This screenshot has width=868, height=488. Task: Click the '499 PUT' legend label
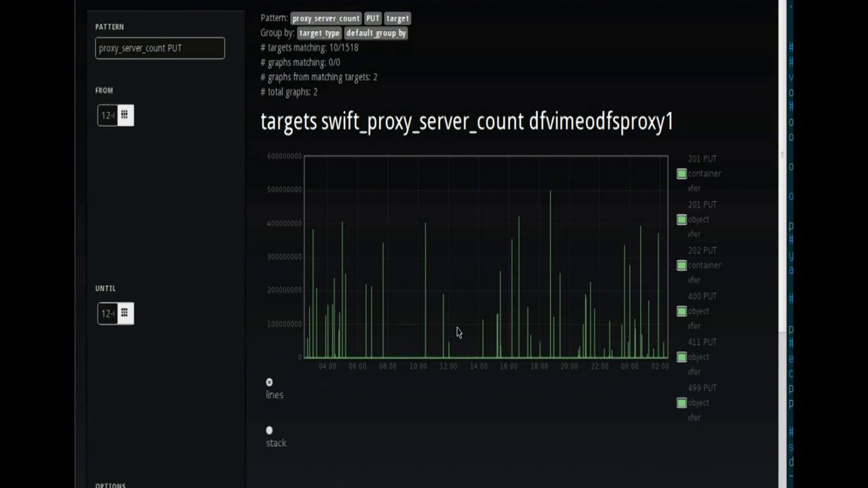(702, 388)
